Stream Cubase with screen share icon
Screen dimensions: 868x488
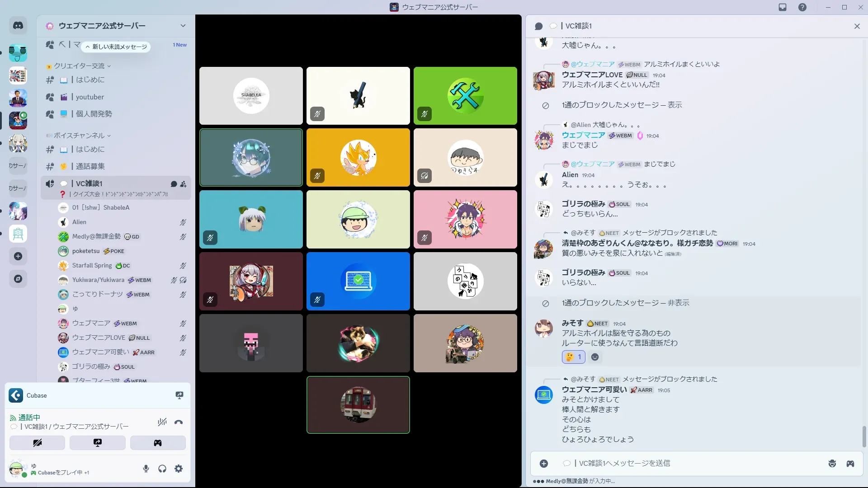point(179,395)
